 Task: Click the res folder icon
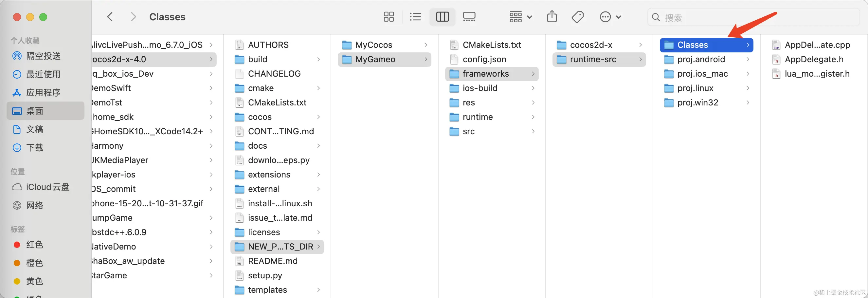(x=454, y=103)
